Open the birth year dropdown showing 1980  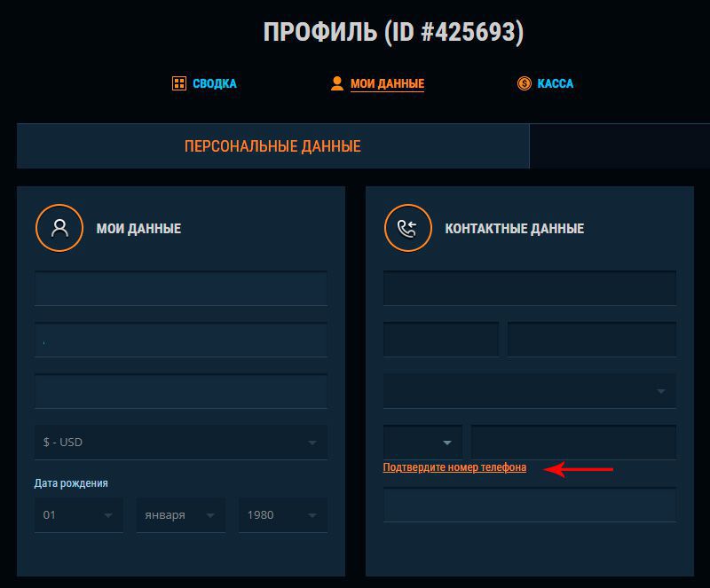[282, 514]
